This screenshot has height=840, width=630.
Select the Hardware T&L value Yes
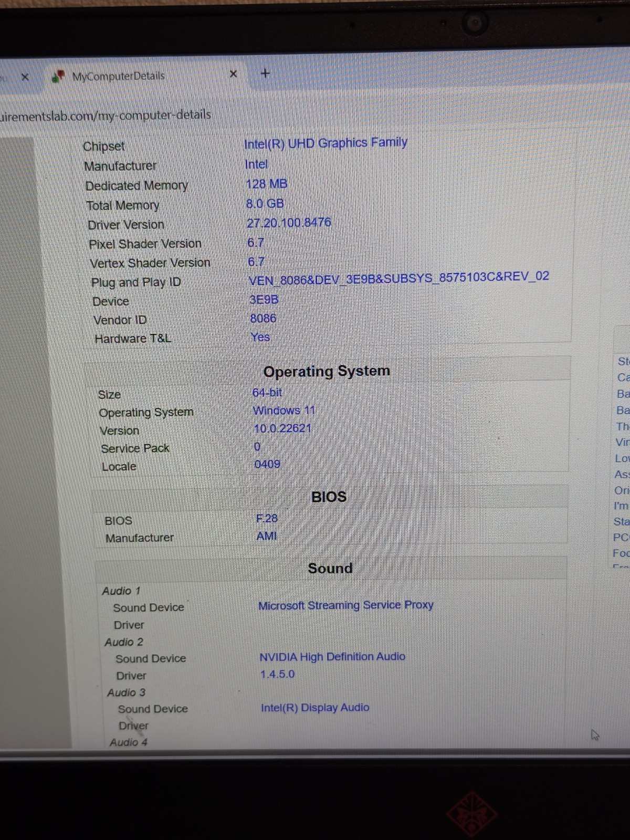(260, 337)
